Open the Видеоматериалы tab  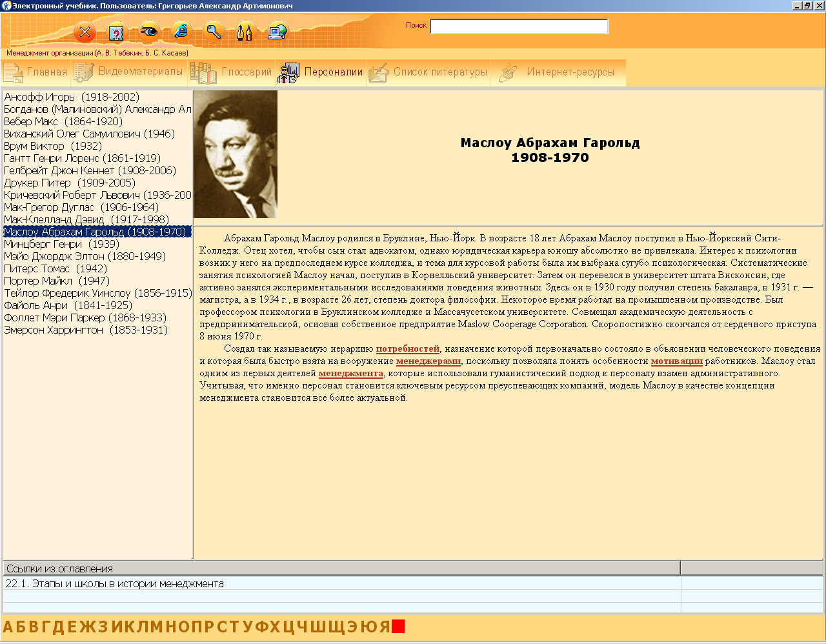coord(129,72)
